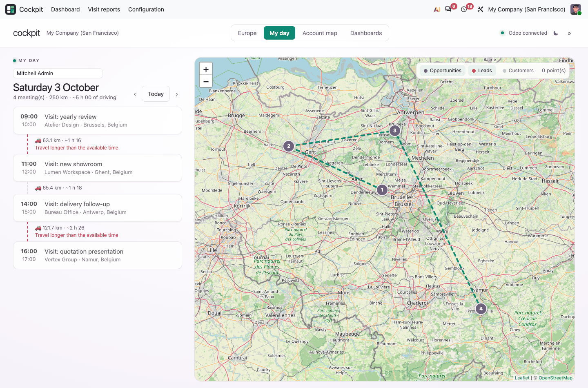The image size is (588, 388).
Task: Toggle the Leads map layer
Action: click(482, 71)
